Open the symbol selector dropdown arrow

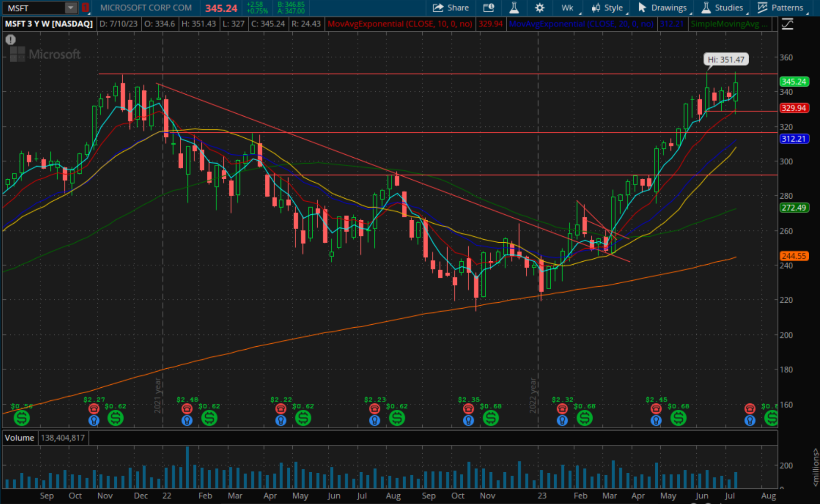tap(71, 8)
